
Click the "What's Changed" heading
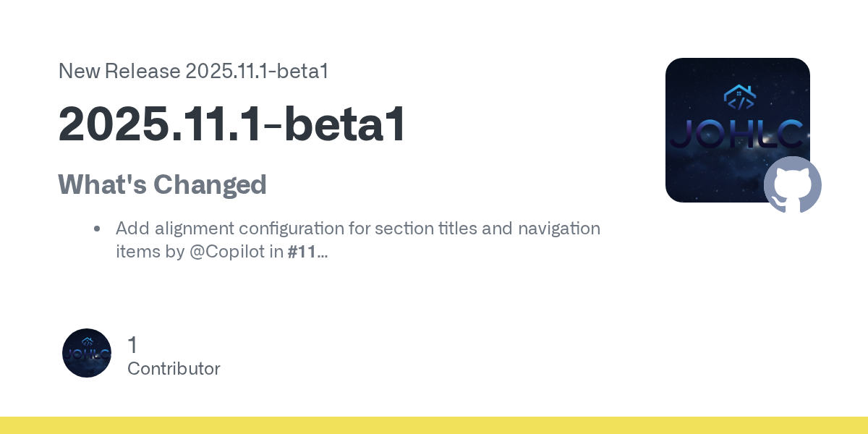pyautogui.click(x=162, y=184)
